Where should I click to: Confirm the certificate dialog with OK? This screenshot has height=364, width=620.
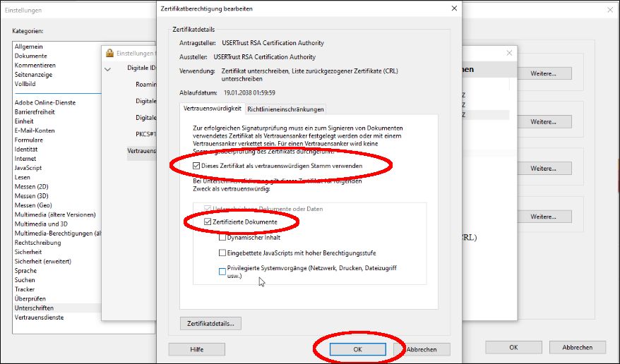point(358,349)
